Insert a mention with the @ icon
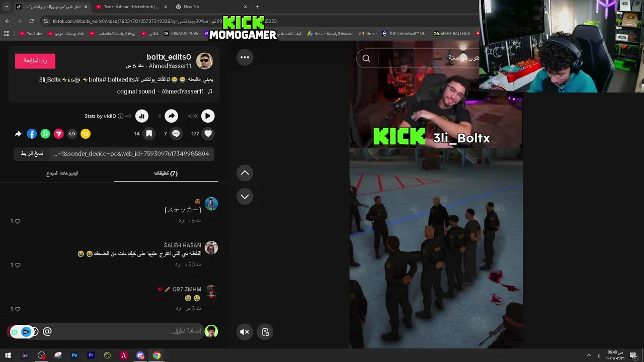The height and width of the screenshot is (362, 644). click(x=47, y=331)
